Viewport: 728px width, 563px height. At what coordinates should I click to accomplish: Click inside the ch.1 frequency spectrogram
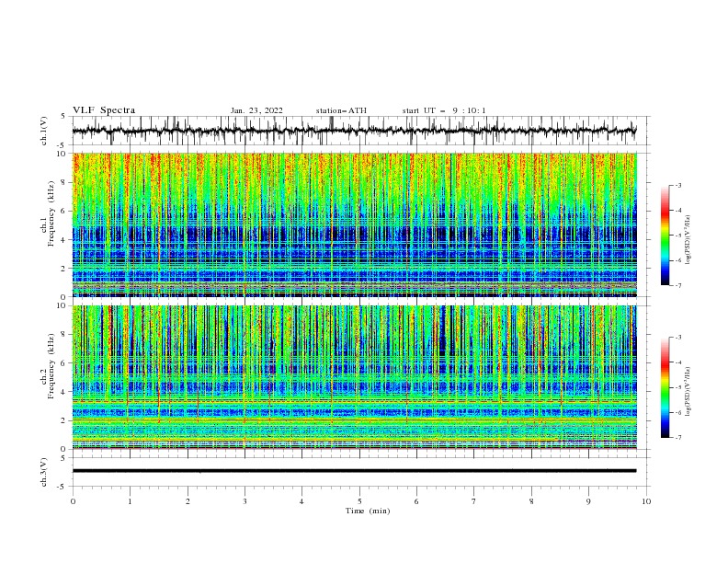click(355, 224)
